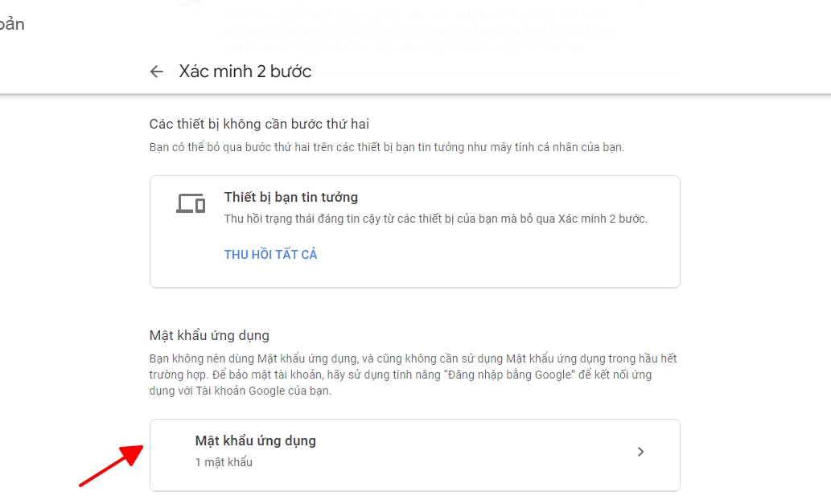
Task: Click the Mật khẩu ứng dụng section heading
Action: click(209, 335)
